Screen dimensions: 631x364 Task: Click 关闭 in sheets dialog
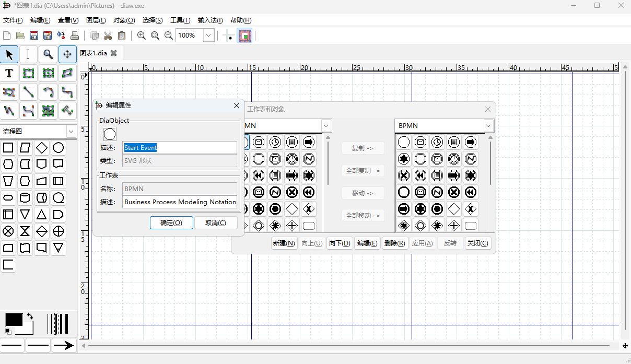(478, 243)
